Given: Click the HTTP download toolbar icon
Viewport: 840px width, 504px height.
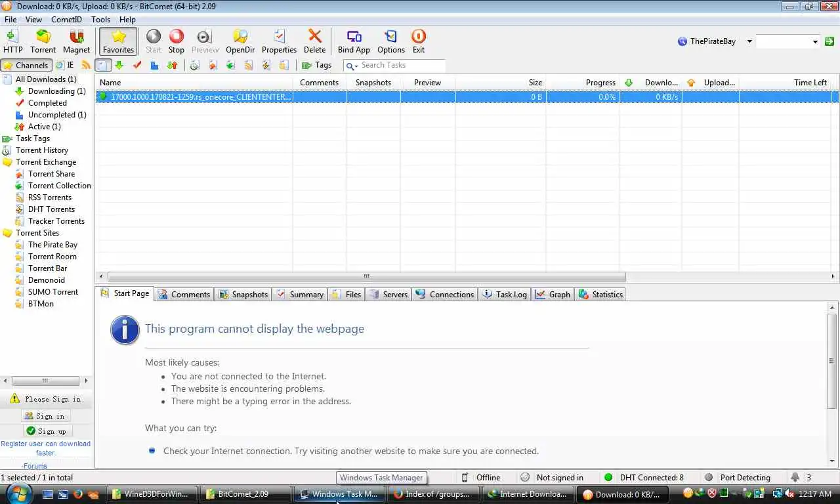Looking at the screenshot, I should click(12, 41).
